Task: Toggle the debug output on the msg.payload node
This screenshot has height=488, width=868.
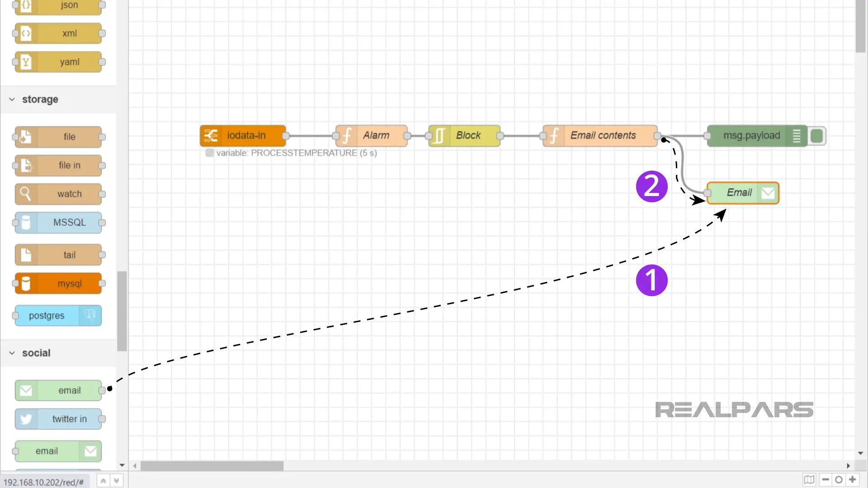Action: coord(817,136)
